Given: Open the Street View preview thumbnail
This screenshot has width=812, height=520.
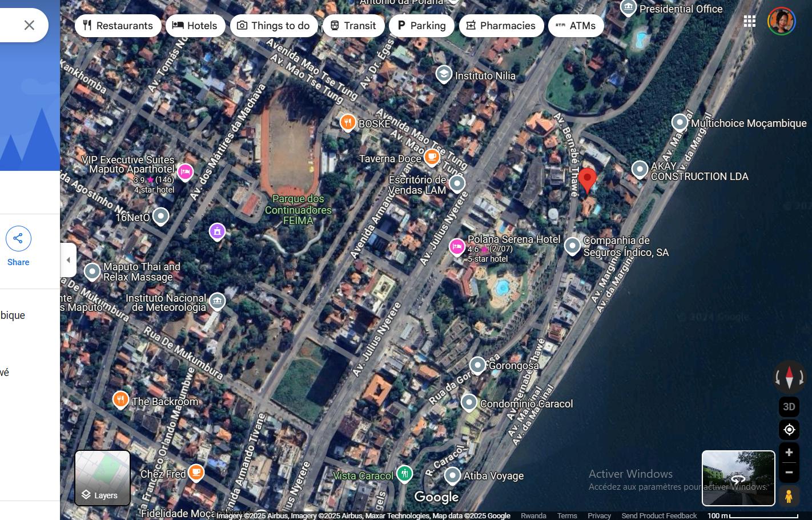Looking at the screenshot, I should [738, 478].
